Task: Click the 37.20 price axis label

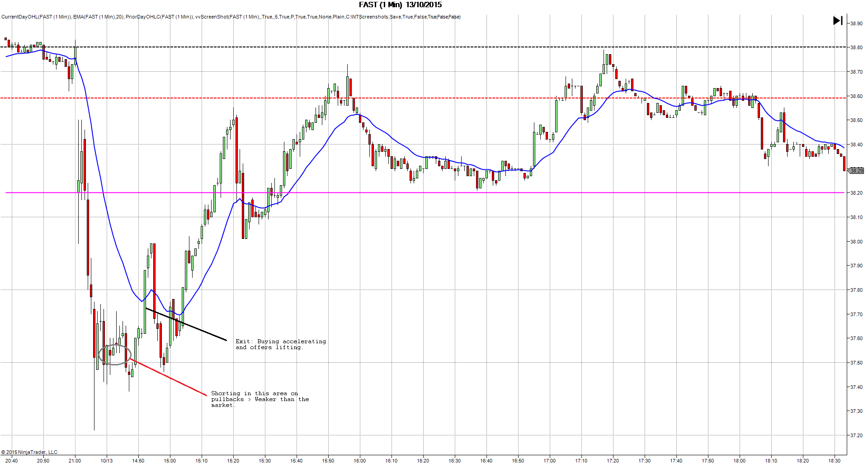Action: (856, 436)
